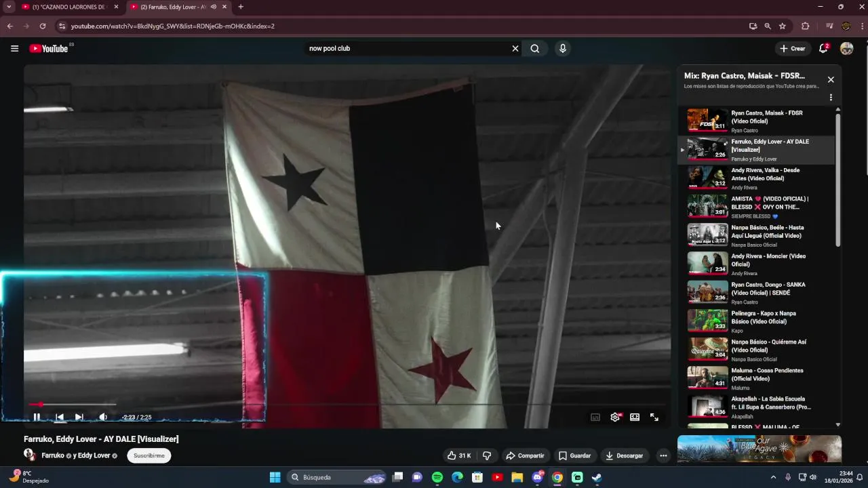Open the Farruko channel avatar
The image size is (868, 488).
(x=30, y=455)
